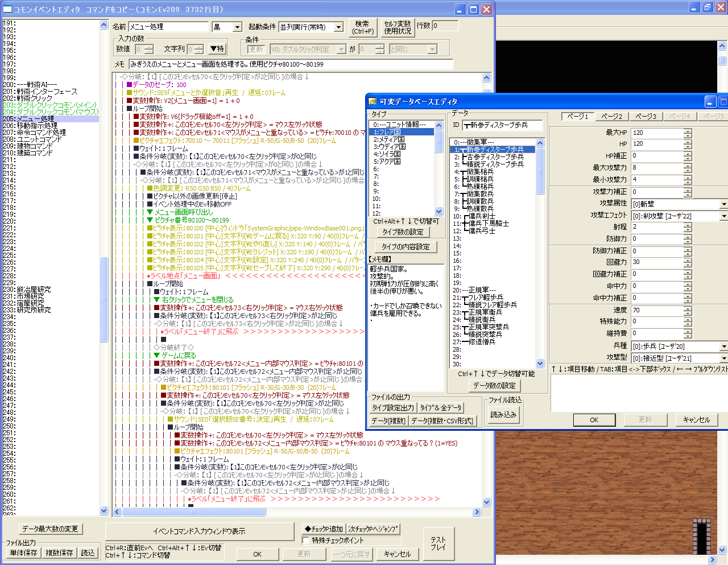The image size is (728, 565).
Task: Open the 兵種 歩兵 dropdown
Action: (723, 347)
